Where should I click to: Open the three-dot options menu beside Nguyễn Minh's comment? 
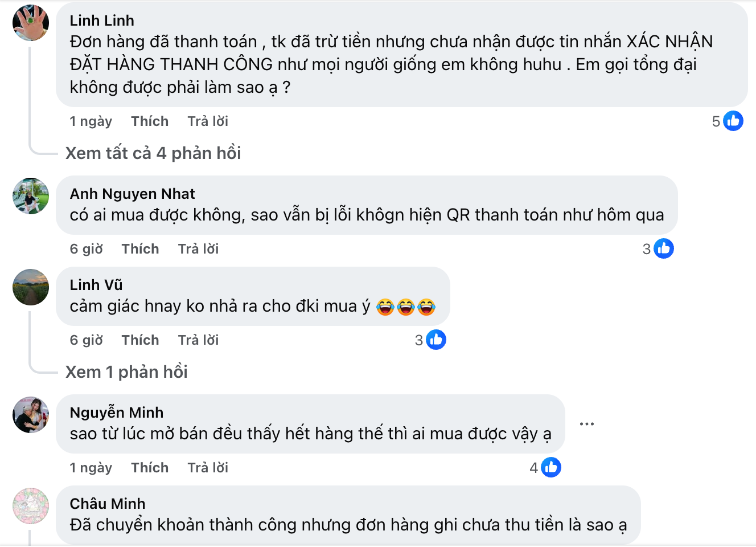pos(586,424)
